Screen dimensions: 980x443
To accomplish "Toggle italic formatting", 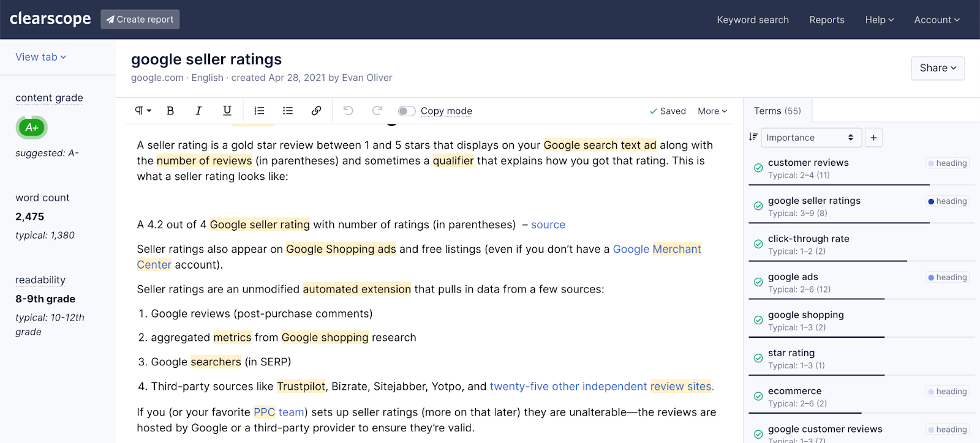I will (198, 111).
